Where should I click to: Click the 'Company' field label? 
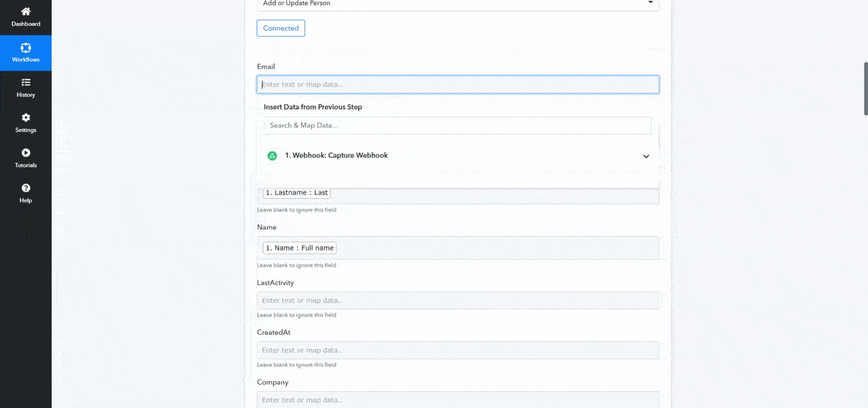pos(273,382)
